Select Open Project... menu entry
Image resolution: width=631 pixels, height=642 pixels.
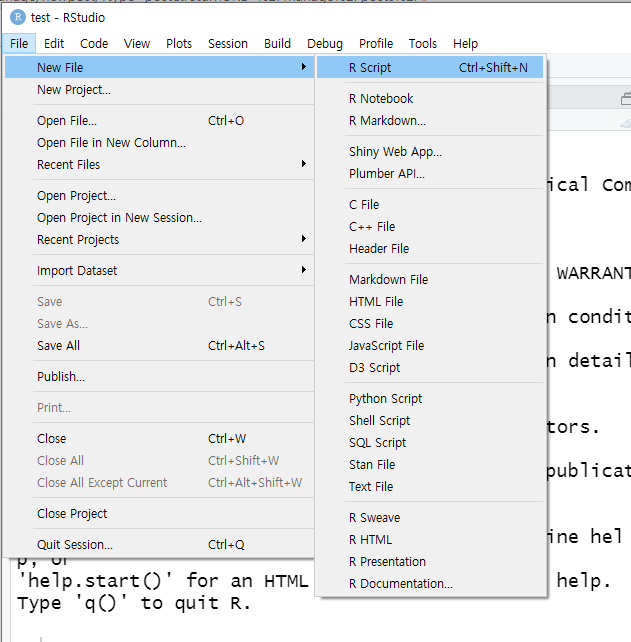[x=159, y=195]
